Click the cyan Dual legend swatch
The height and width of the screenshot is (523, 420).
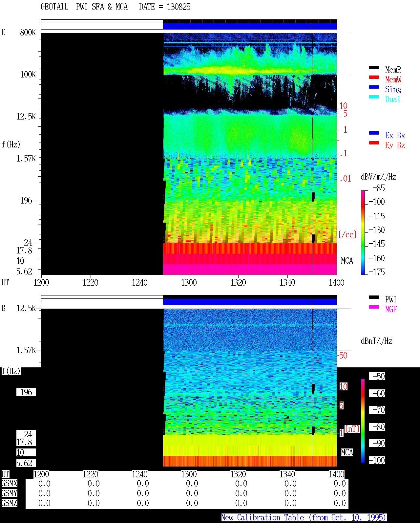(x=374, y=97)
